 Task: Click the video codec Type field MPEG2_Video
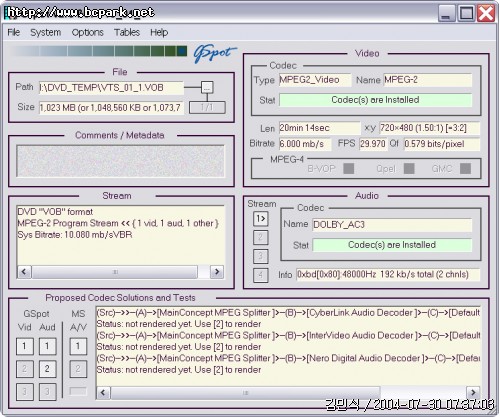(x=315, y=80)
